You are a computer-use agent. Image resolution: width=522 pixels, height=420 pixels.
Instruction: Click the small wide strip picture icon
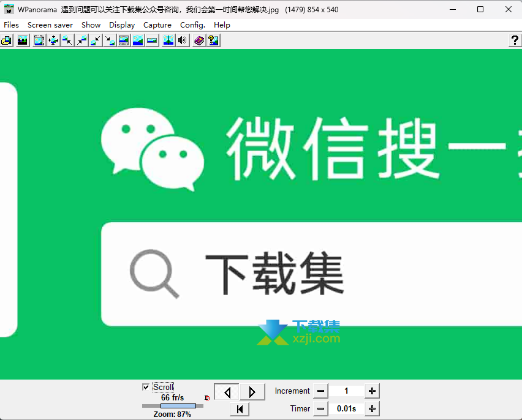[152, 40]
